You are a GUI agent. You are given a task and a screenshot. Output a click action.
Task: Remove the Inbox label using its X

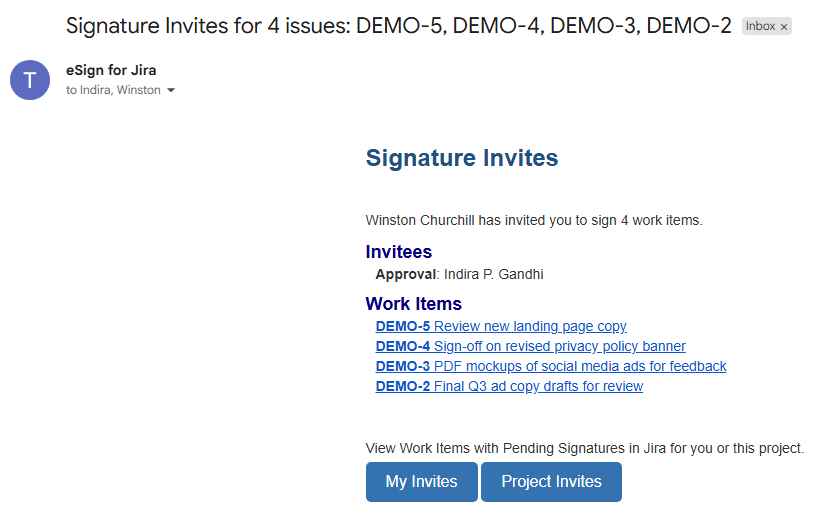pyautogui.click(x=784, y=27)
